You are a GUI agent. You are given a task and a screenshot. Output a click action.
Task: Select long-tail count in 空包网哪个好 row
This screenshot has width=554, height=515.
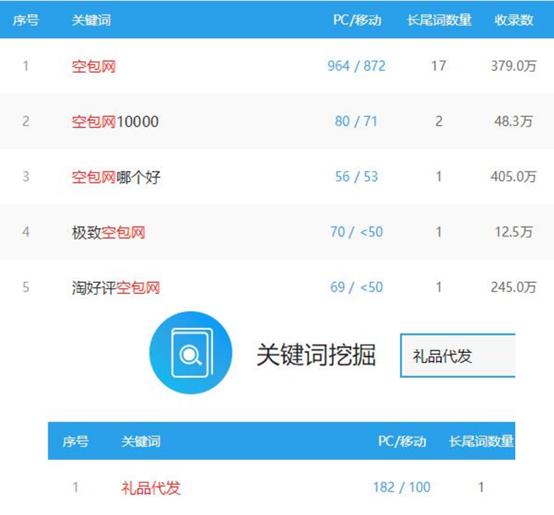click(439, 177)
